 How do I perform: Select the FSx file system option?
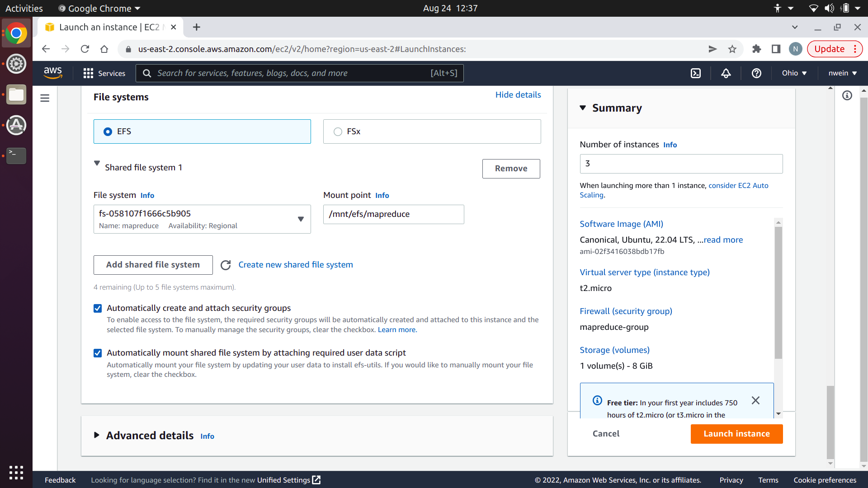[338, 131]
